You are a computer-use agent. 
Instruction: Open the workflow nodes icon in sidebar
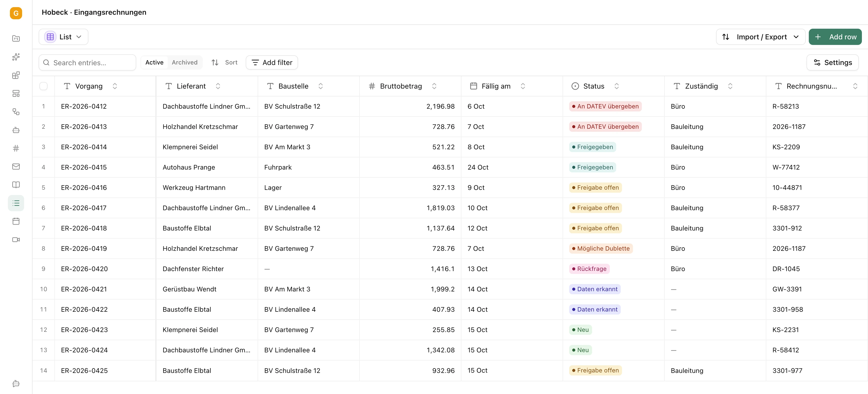pyautogui.click(x=16, y=111)
